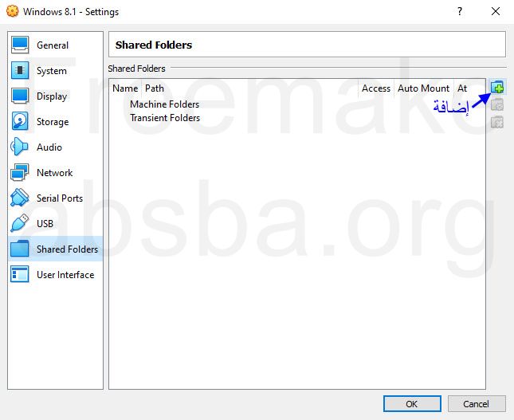Open the User Interface settings page

point(56,274)
